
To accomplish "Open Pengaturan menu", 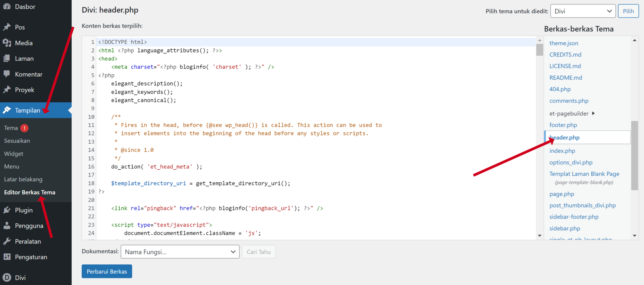I will (x=36, y=257).
